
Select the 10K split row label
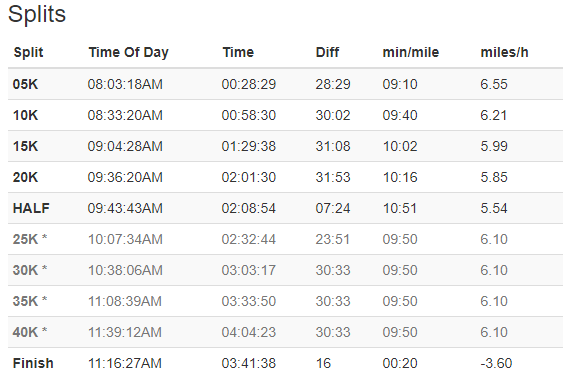click(x=25, y=115)
